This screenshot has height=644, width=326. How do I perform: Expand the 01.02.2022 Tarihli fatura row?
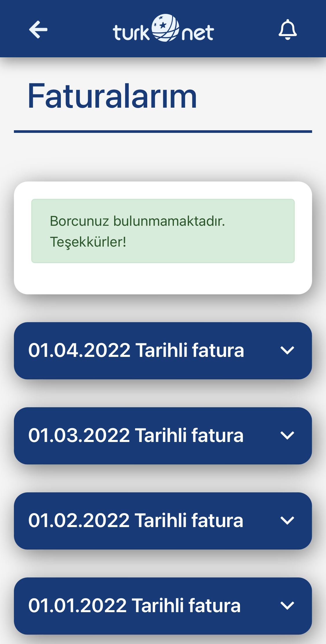point(163,521)
